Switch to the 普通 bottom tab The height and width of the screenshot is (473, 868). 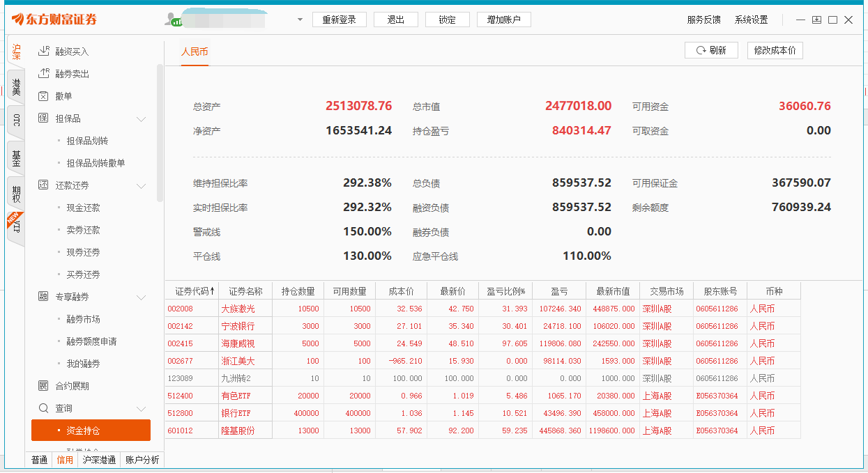pos(39,460)
